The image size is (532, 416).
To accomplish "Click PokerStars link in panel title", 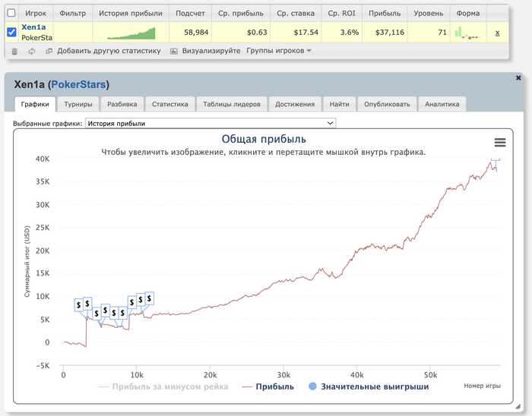I will (x=79, y=84).
